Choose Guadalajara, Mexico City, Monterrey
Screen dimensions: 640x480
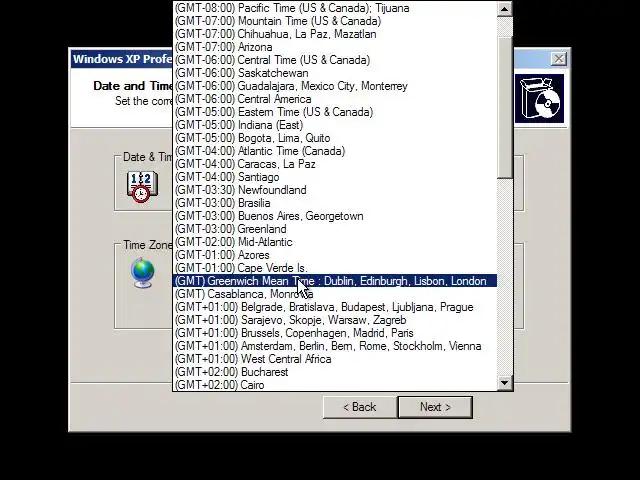[335, 86]
